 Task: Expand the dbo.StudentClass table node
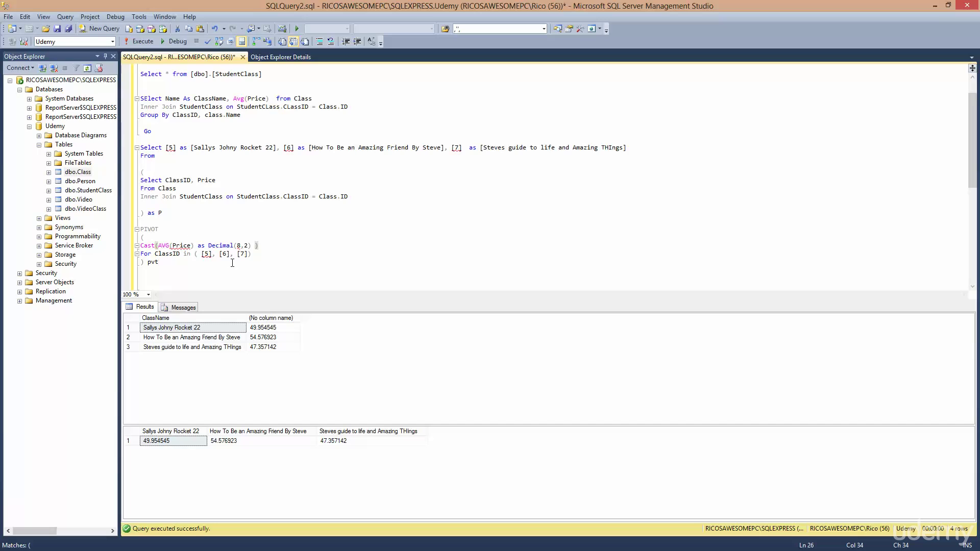48,191
